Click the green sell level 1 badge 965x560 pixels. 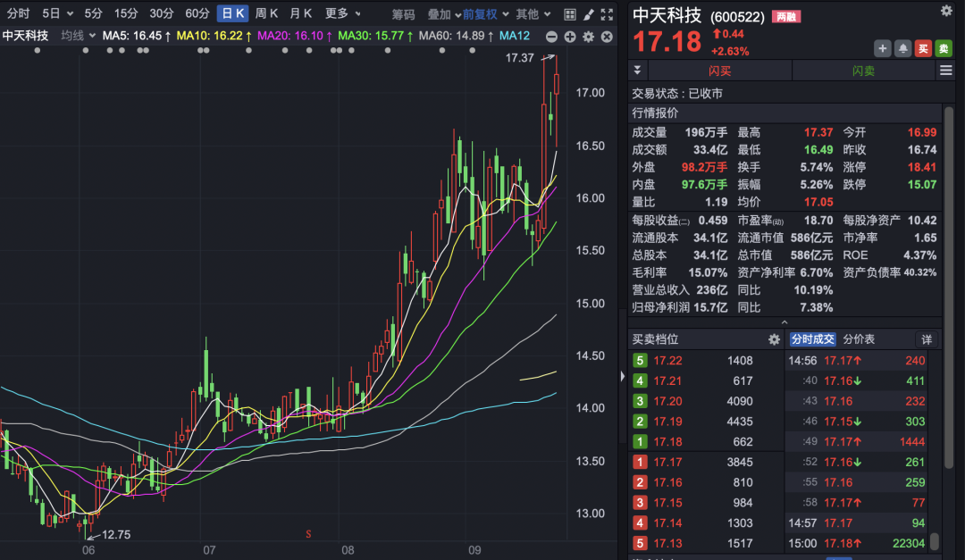(x=640, y=442)
